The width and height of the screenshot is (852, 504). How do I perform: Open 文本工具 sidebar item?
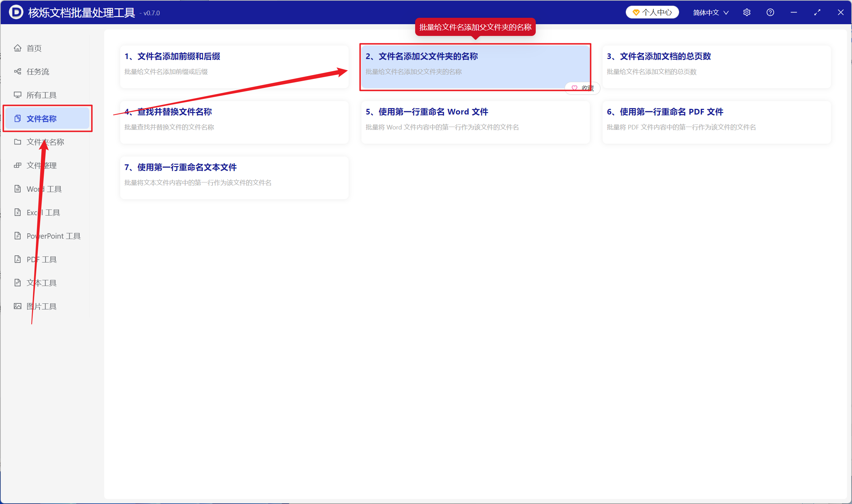[x=46, y=283]
